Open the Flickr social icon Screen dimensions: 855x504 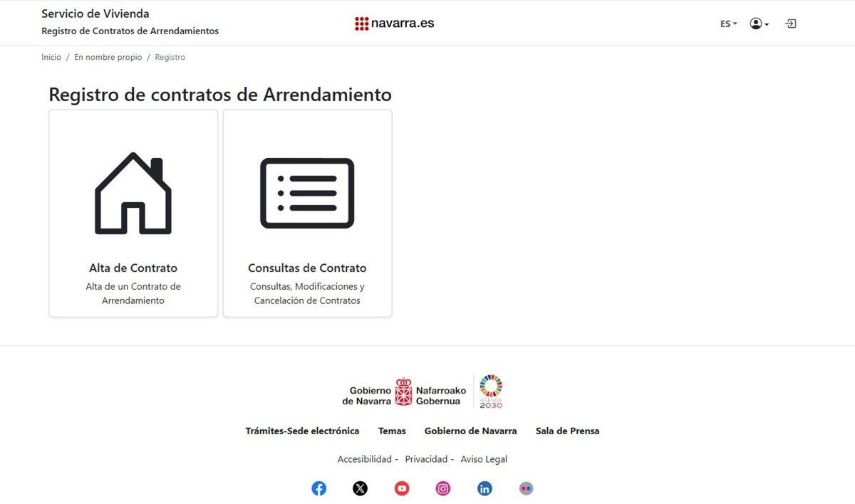(526, 488)
